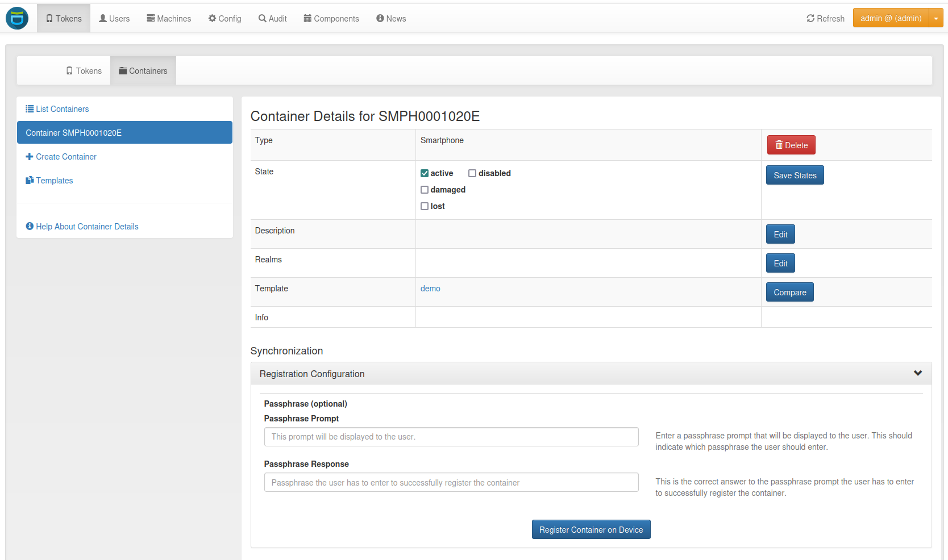948x560 pixels.
Task: Focus the Passphrase Prompt input field
Action: click(x=451, y=437)
